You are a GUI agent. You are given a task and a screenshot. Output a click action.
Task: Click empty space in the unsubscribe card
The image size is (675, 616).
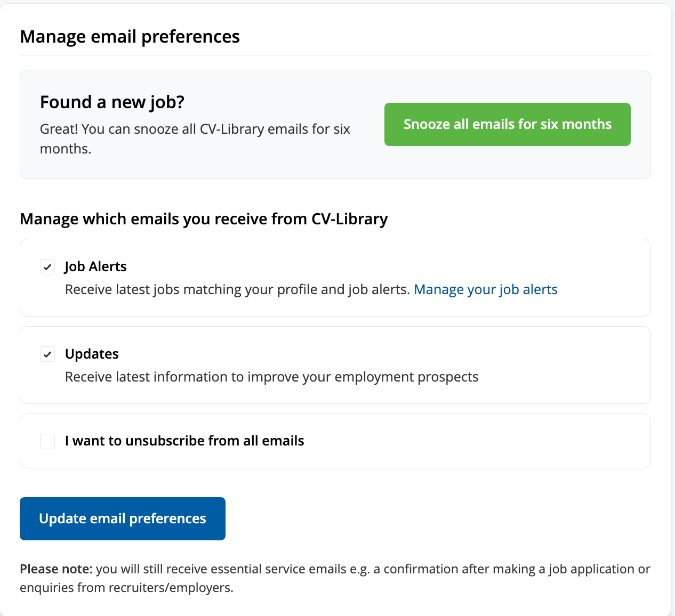(480, 441)
